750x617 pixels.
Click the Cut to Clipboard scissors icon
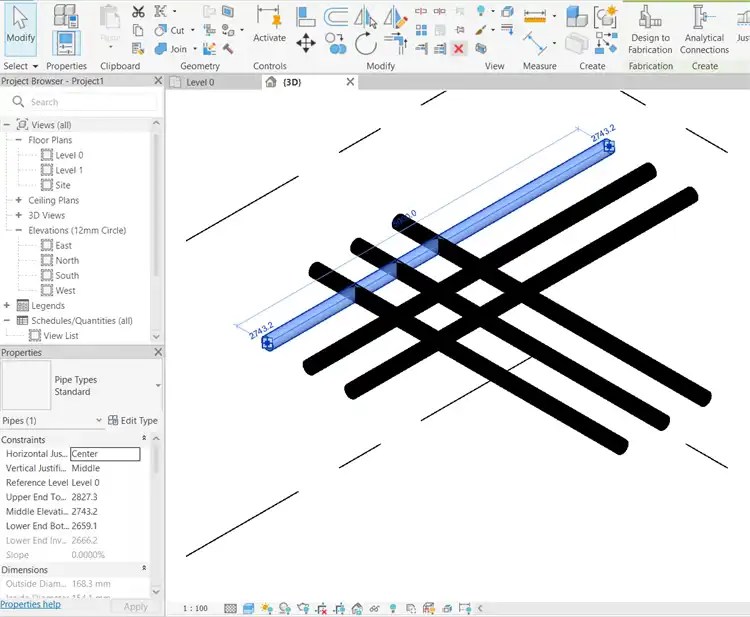pyautogui.click(x=138, y=12)
